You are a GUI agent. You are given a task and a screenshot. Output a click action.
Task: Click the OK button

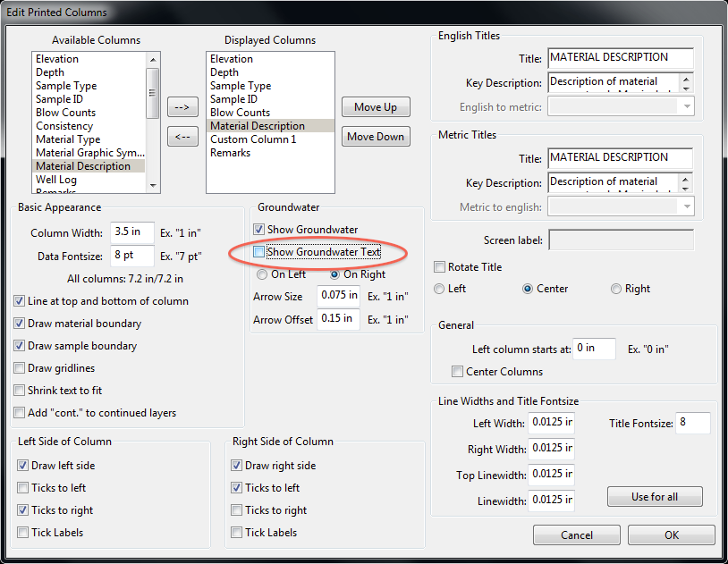[671, 535]
